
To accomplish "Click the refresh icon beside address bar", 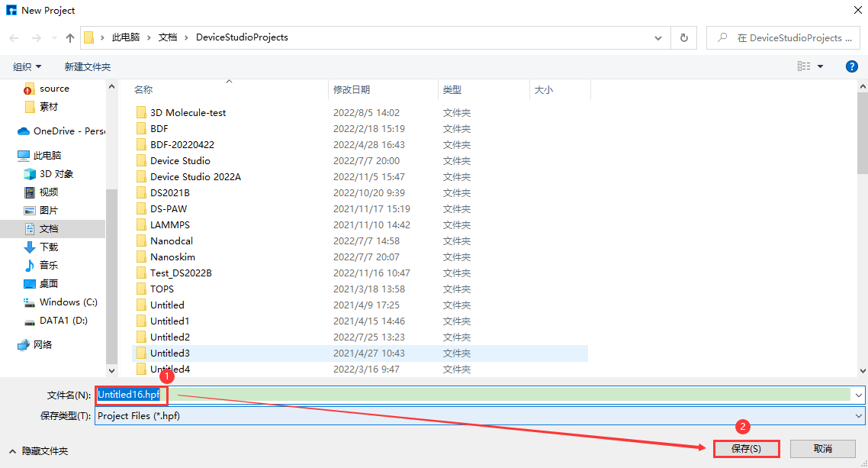I will tap(683, 37).
